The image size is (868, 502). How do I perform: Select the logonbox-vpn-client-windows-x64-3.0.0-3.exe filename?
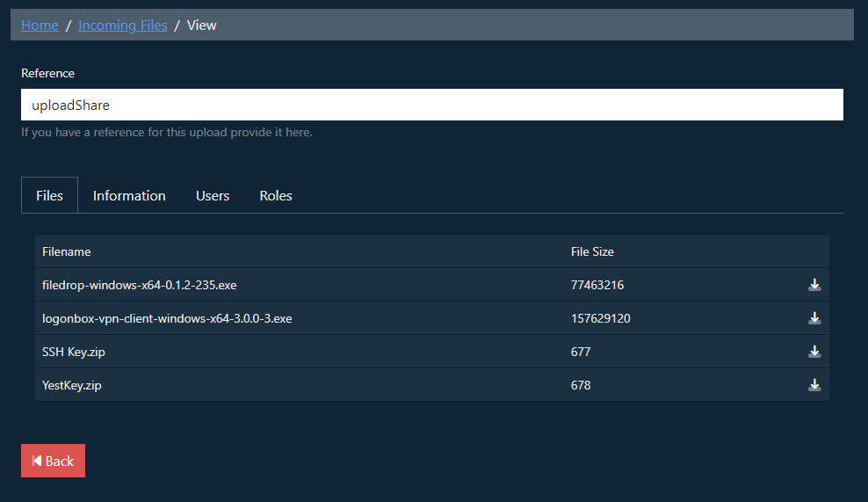click(x=167, y=318)
